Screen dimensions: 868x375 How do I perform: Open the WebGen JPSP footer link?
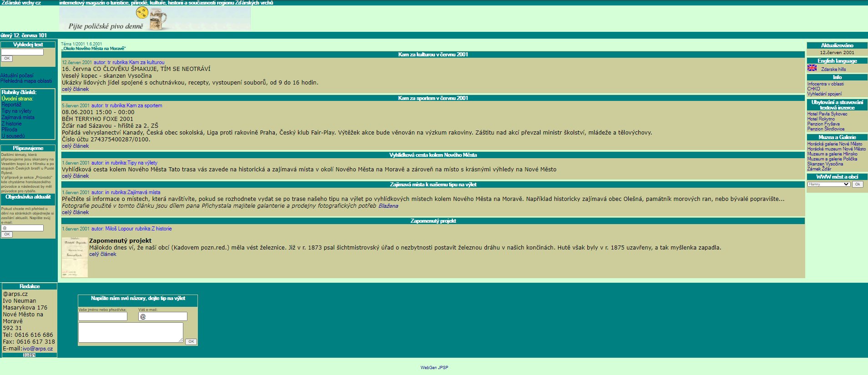click(434, 367)
